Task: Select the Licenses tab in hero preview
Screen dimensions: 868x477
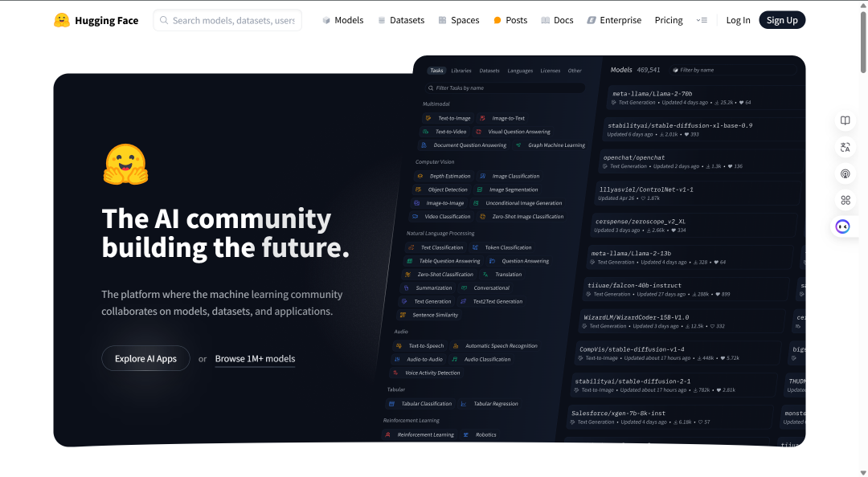Action: coord(551,71)
